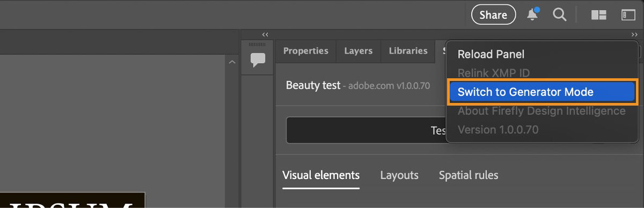Toggle the panel view icon
The image size is (644, 208).
click(628, 15)
